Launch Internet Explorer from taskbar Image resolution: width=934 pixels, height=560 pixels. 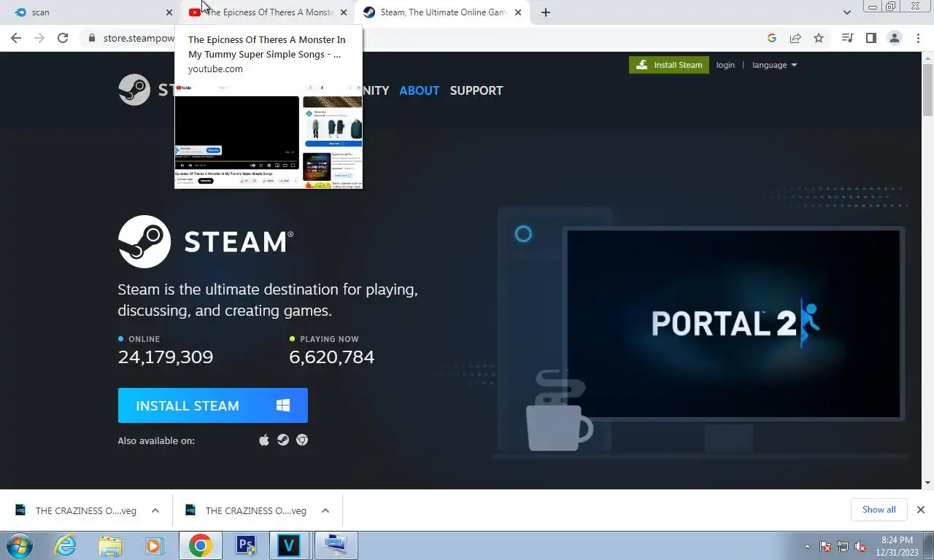click(65, 545)
